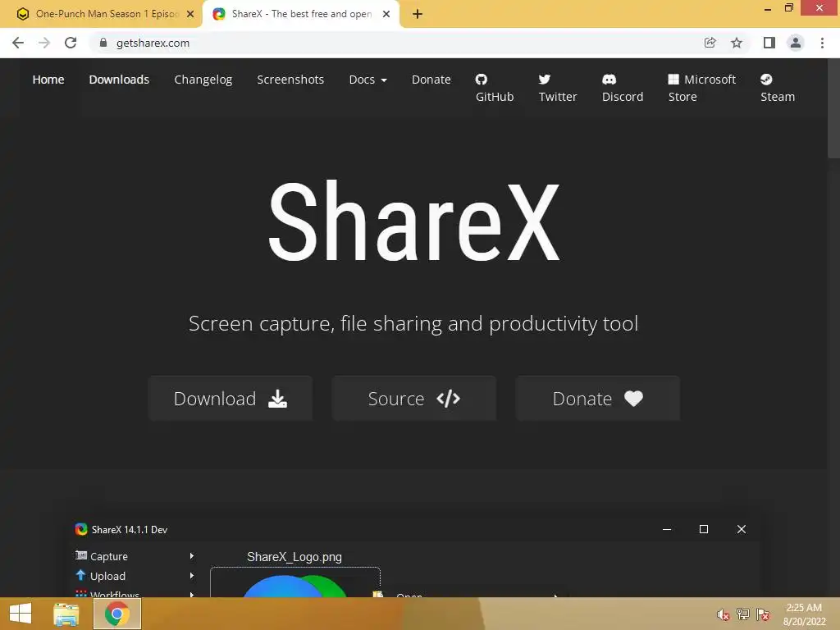Screen dimensions: 840x630
Task: Click the Twitter bird icon
Action: (x=545, y=80)
